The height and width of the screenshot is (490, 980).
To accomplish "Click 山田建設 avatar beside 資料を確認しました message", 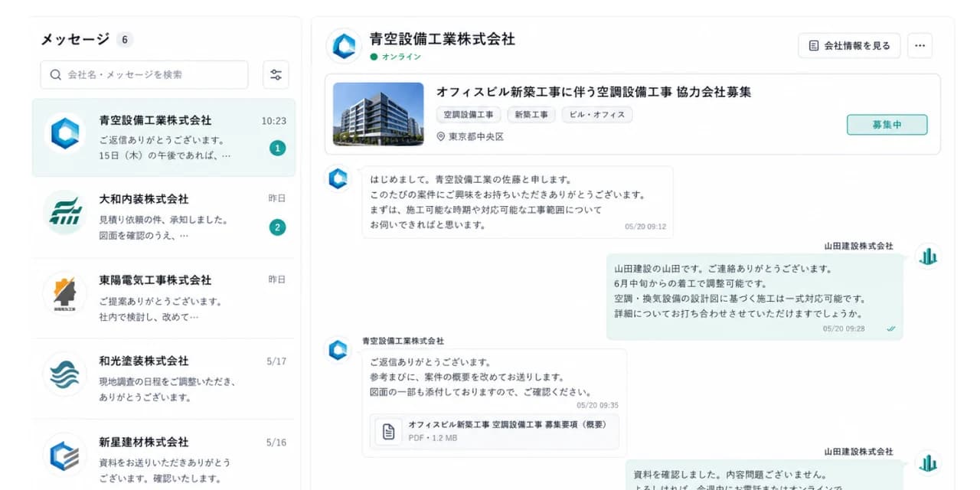I will pos(928,462).
